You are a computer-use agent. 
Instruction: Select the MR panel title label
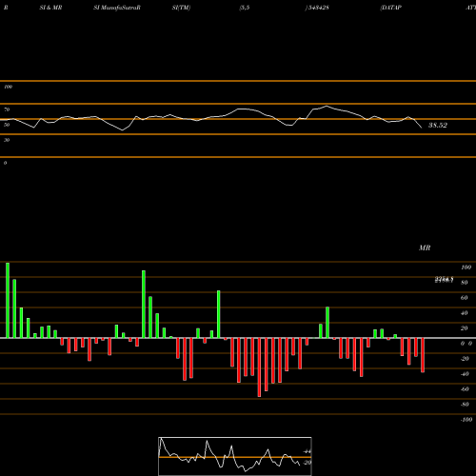[x=425, y=248]
